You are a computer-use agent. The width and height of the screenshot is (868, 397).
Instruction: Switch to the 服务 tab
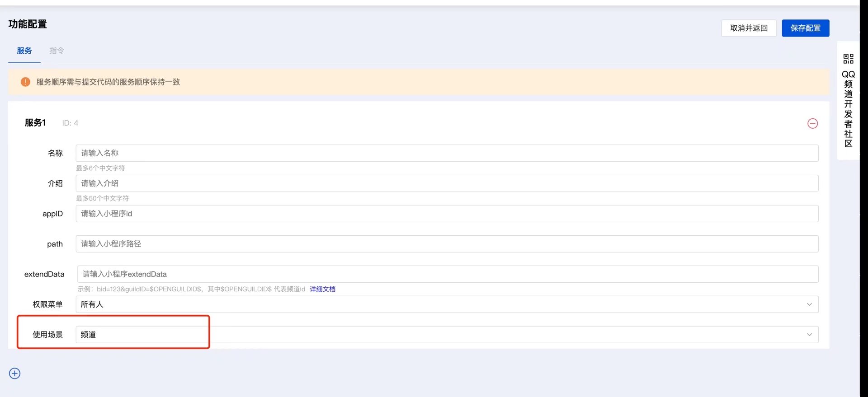pyautogui.click(x=24, y=51)
